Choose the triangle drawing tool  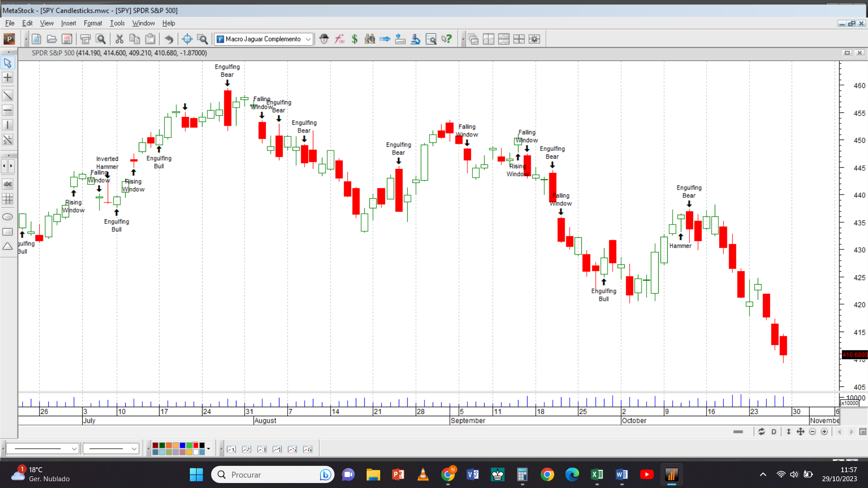[x=8, y=247]
